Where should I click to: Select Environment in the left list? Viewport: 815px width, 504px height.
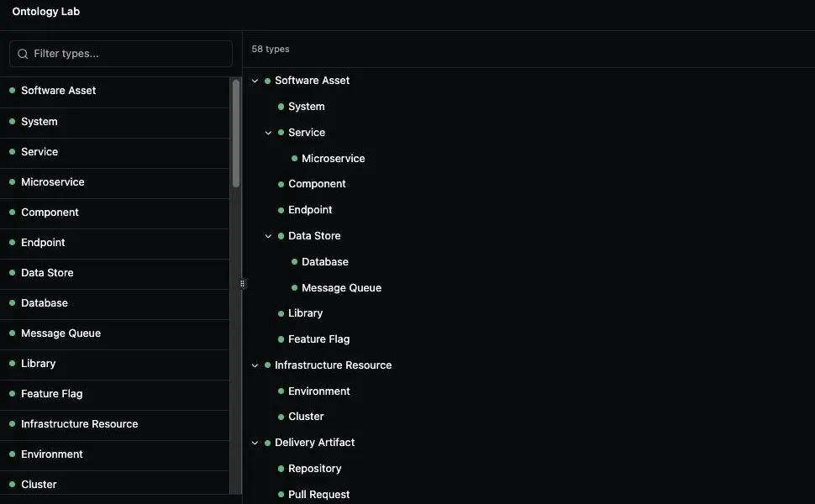tap(114, 454)
